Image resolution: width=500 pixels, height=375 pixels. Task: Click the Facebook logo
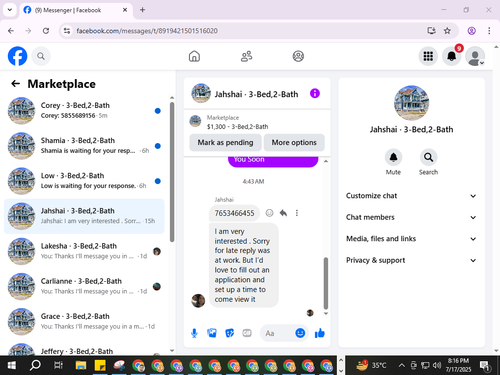tap(17, 56)
